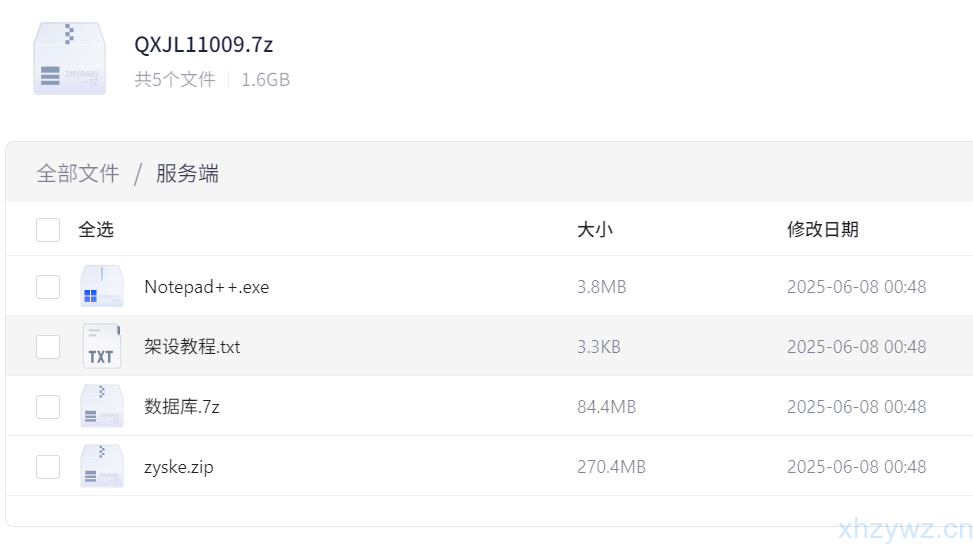Screen dimensions: 973x544
Task: Tick the 全选 select-all checkbox
Action: 48,230
